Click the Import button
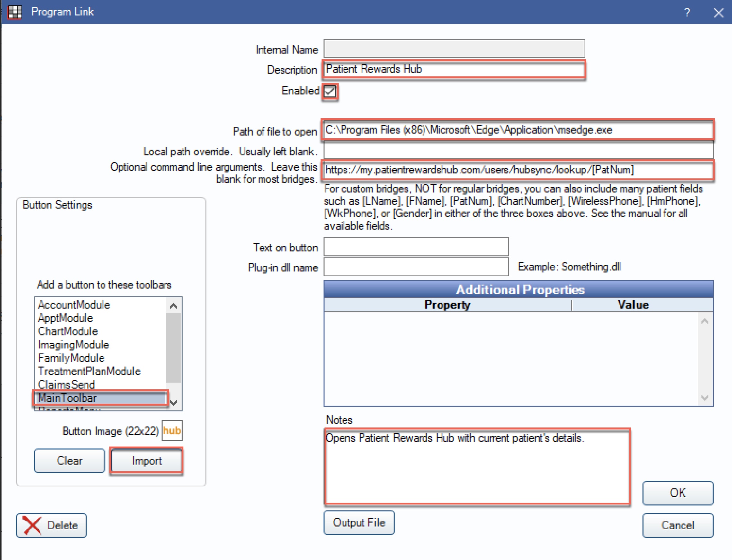The width and height of the screenshot is (732, 560). (x=147, y=461)
